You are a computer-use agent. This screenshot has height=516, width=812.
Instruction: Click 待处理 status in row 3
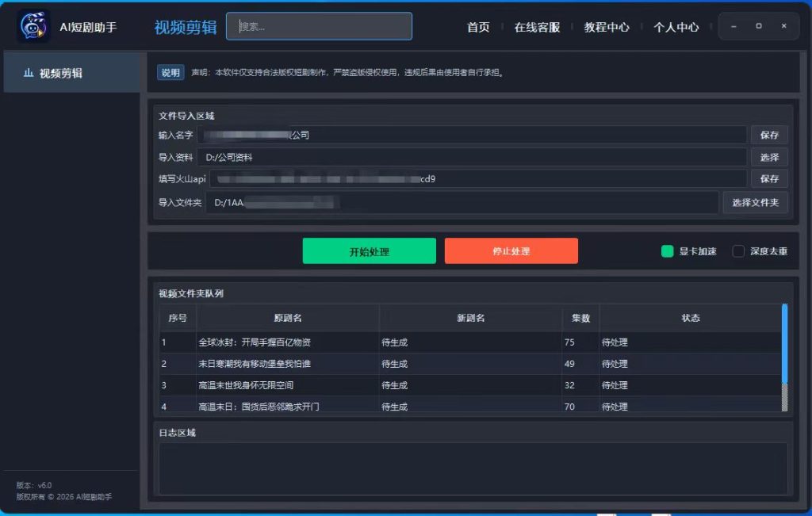pyautogui.click(x=691, y=385)
